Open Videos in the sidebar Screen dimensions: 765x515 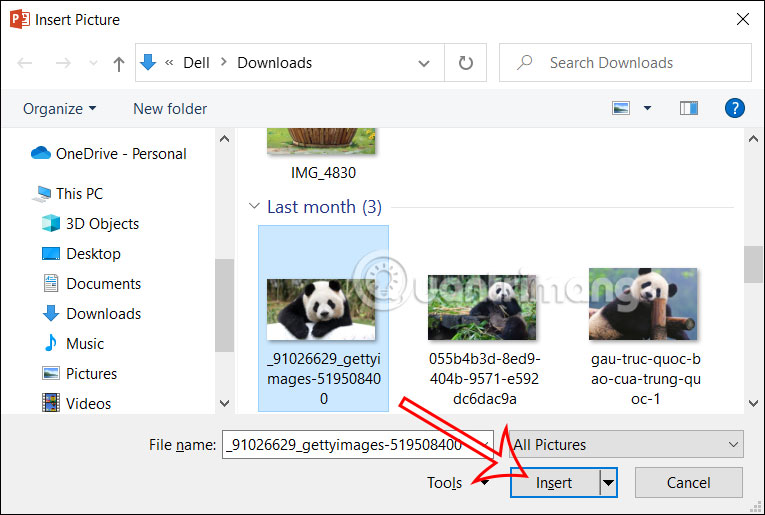pyautogui.click(x=77, y=404)
